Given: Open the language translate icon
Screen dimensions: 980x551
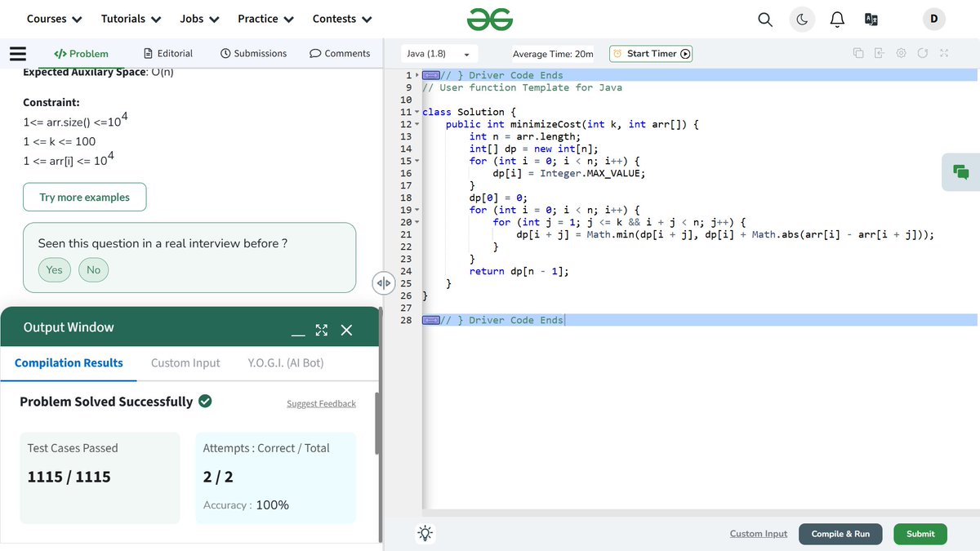Looking at the screenshot, I should (871, 19).
